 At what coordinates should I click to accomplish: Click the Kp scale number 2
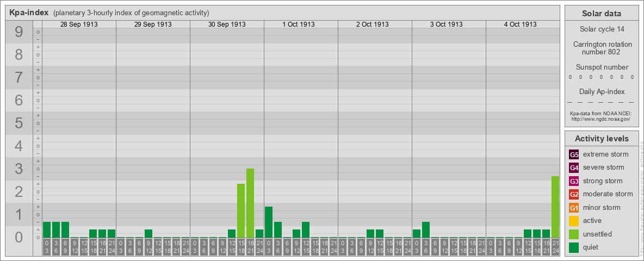pos(19,191)
